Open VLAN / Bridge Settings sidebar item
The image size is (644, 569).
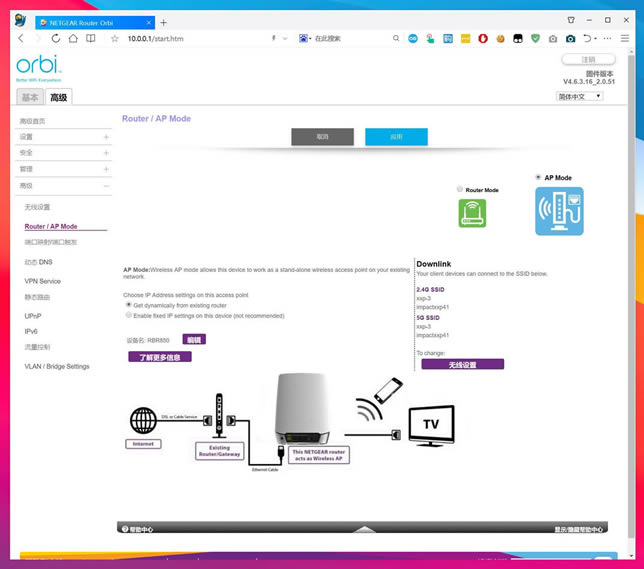(57, 366)
